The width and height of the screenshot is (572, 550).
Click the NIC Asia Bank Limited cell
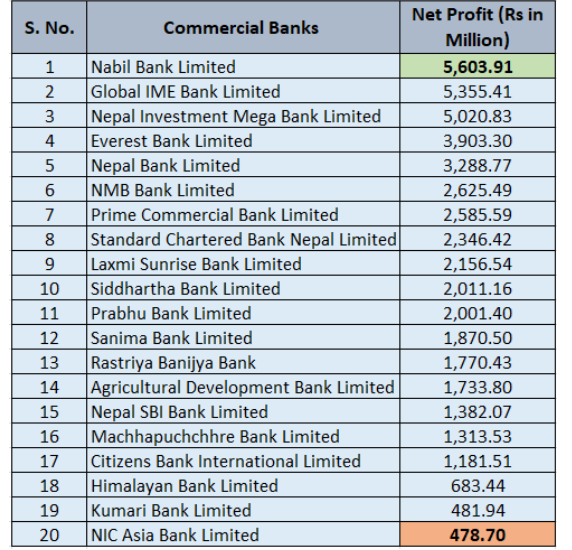(243, 535)
